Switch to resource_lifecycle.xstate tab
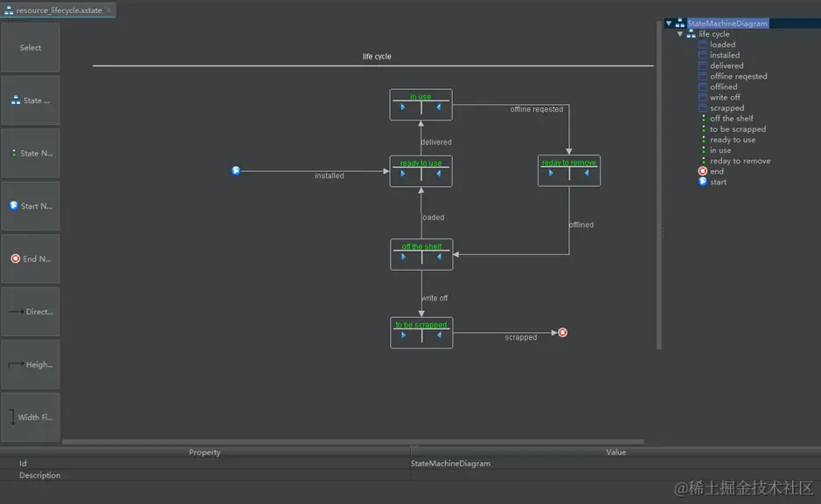 tap(58, 10)
